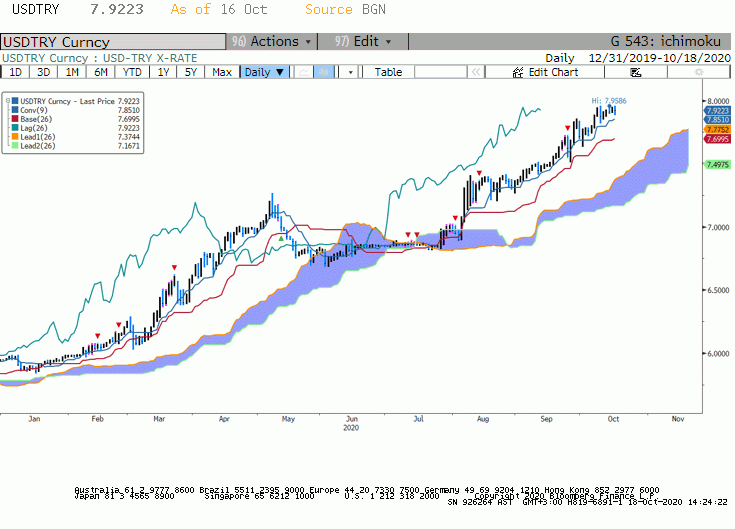Viewport: 735px width, 529px height.
Task: Click the double left chevron icon
Action: pos(476,72)
